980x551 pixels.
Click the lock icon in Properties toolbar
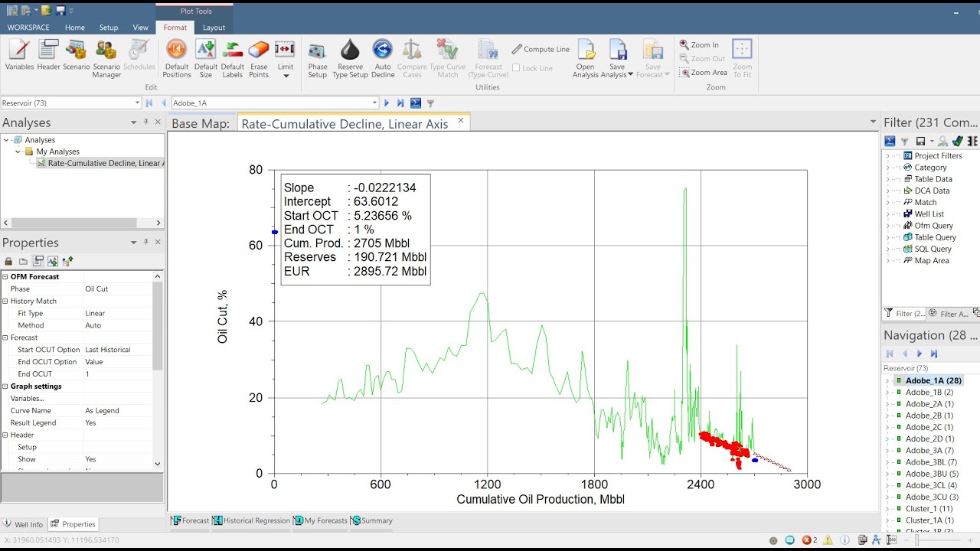(x=8, y=261)
